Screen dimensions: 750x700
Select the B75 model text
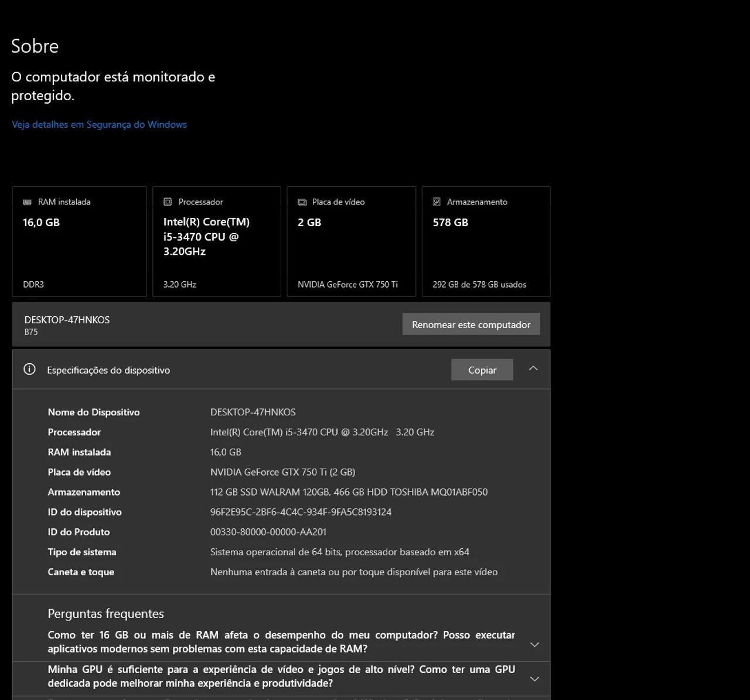[x=31, y=332]
